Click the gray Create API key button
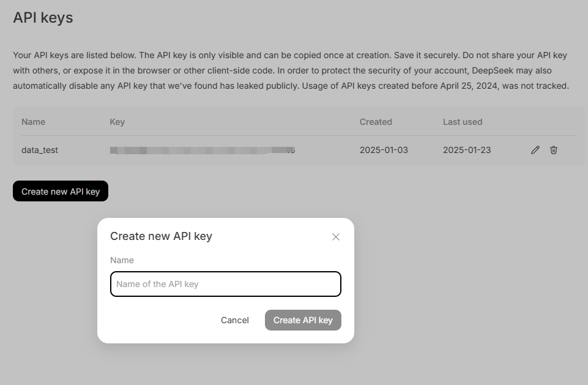The image size is (588, 385). pos(303,320)
